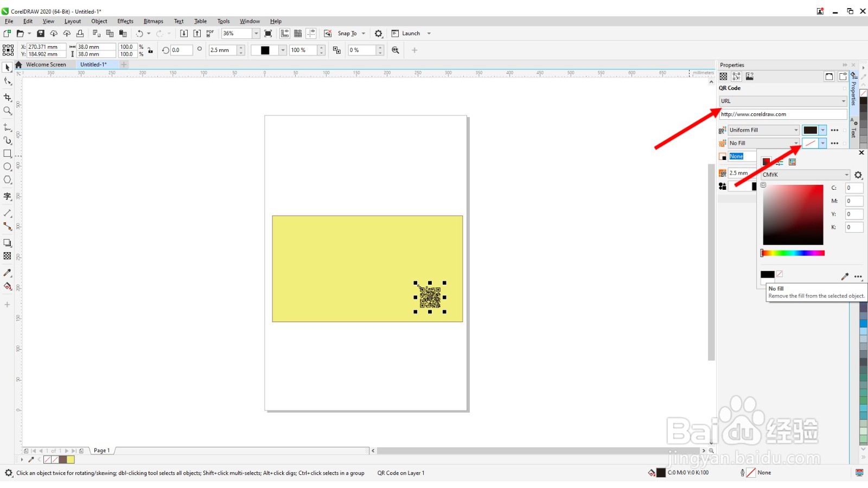Select the Polygon tool in the toolbox

pos(8,179)
